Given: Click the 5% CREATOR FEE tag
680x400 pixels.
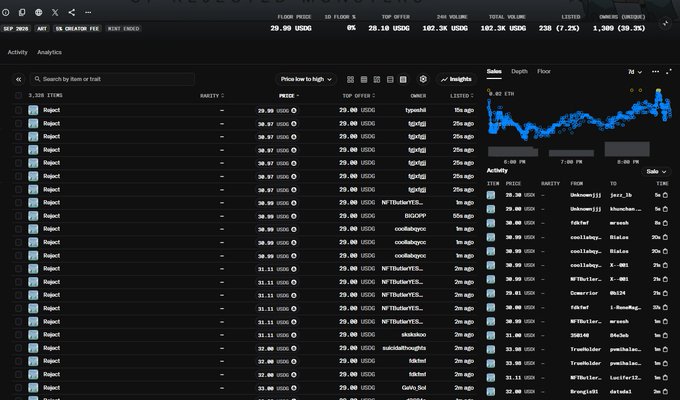Looking at the screenshot, I should pyautogui.click(x=77, y=29).
